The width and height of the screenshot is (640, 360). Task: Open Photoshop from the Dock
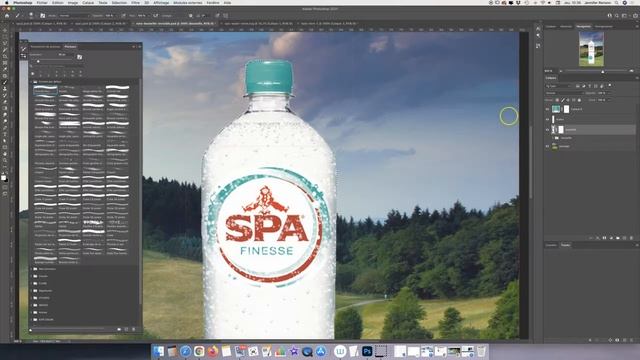tap(367, 351)
